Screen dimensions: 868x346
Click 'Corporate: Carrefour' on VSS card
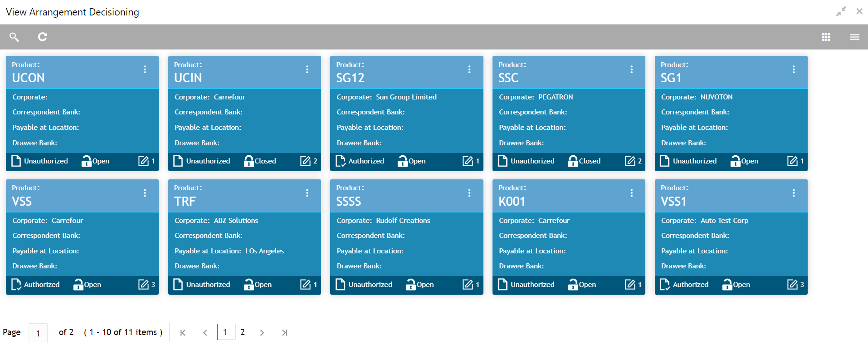(48, 220)
